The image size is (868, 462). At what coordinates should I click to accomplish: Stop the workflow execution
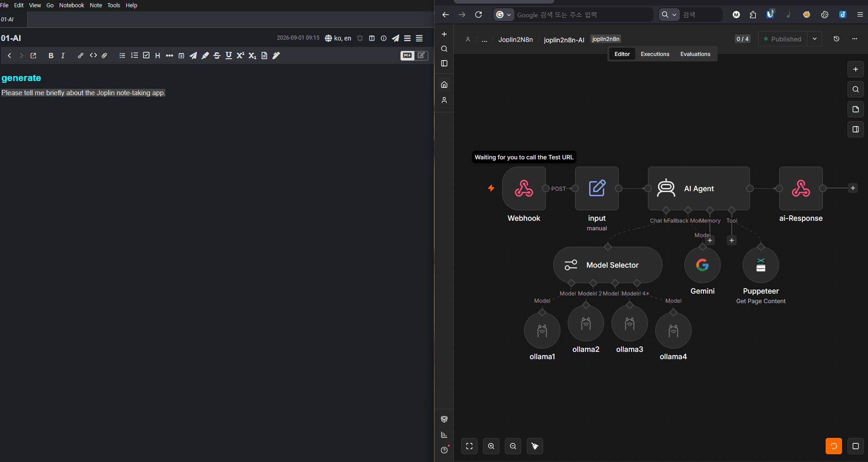[856, 446]
